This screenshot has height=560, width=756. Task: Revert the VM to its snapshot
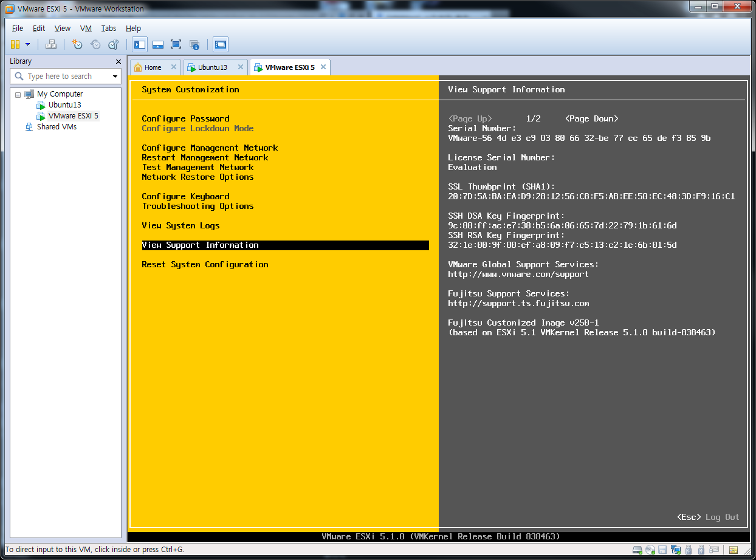coord(95,44)
